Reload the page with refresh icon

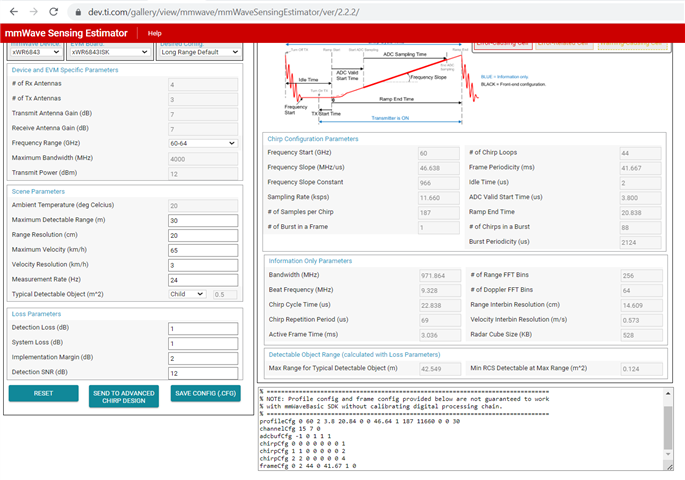pyautogui.click(x=53, y=12)
